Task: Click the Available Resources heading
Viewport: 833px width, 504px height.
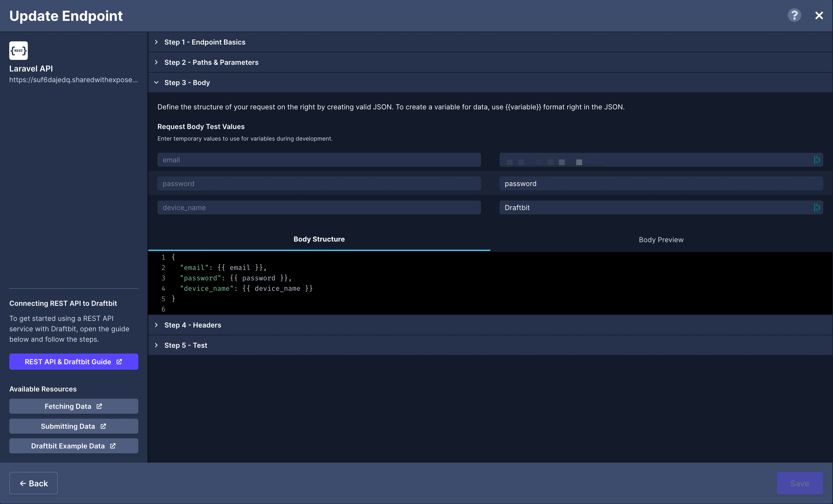Action: (x=43, y=389)
